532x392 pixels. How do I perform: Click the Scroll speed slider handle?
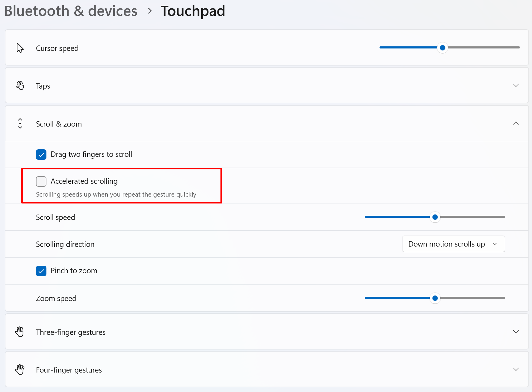pos(435,217)
